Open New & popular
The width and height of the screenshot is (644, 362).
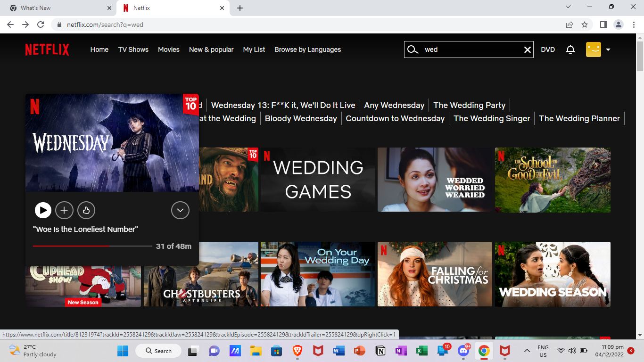pos(211,49)
